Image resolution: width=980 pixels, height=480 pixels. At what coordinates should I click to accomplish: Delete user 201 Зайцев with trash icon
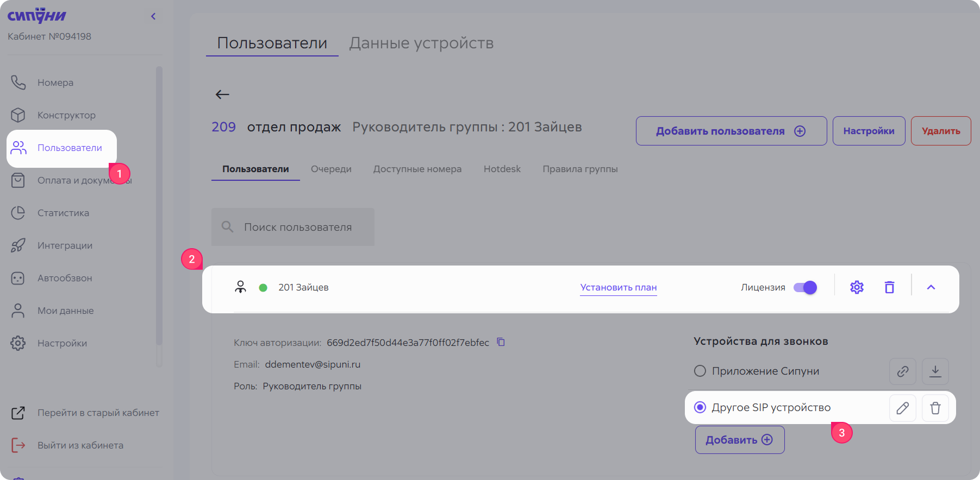coord(889,287)
